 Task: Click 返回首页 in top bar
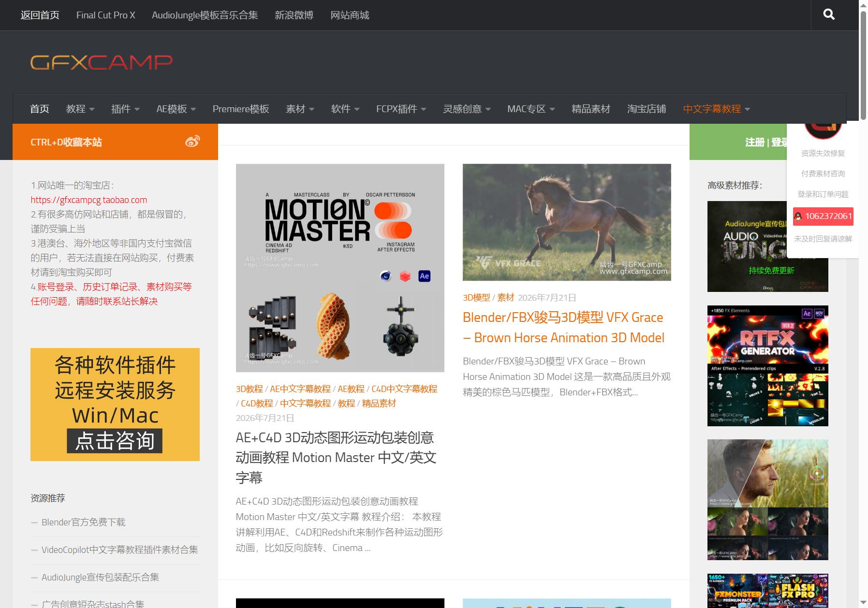40,15
